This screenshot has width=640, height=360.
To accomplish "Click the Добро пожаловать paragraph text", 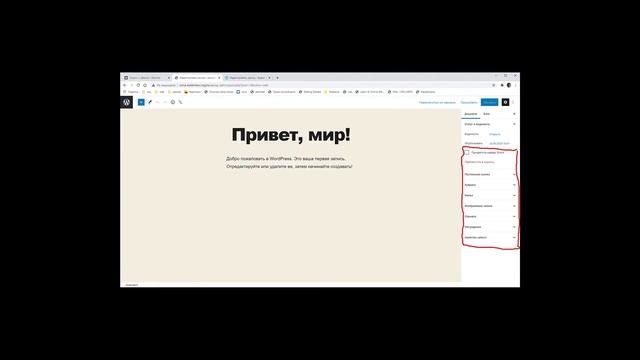I will click(289, 162).
